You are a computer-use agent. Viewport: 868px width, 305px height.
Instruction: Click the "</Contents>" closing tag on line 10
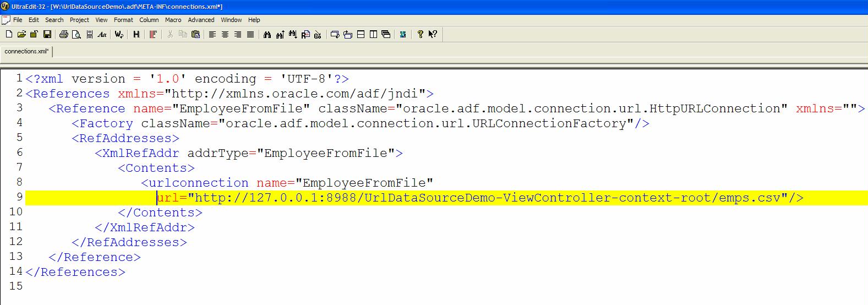(x=160, y=213)
